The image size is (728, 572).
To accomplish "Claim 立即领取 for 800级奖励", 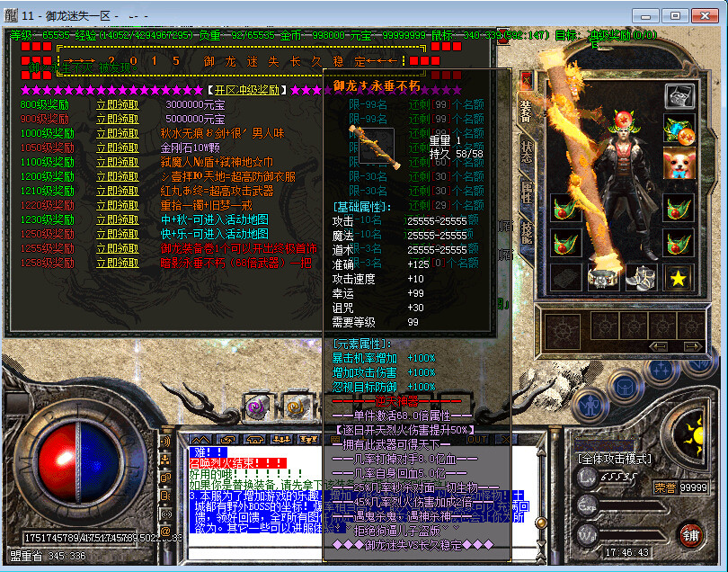I will [118, 104].
